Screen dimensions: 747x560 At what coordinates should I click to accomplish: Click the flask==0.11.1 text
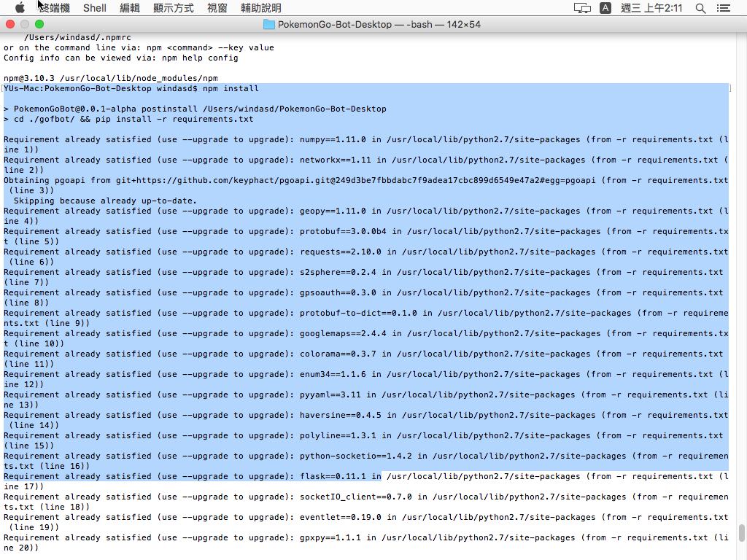click(333, 477)
